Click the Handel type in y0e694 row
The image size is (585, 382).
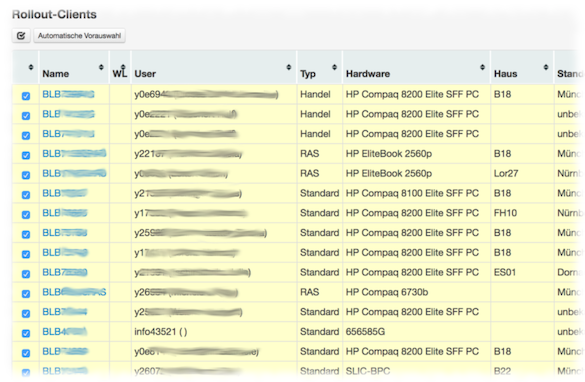(315, 94)
